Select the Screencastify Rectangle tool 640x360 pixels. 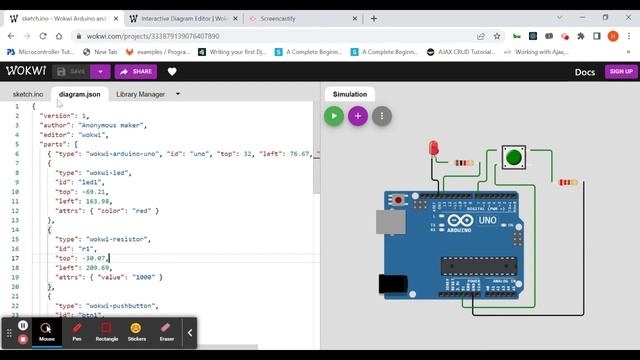pyautogui.click(x=107, y=332)
